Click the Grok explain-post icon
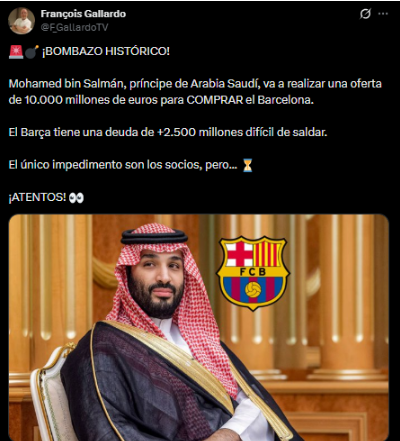 click(365, 14)
